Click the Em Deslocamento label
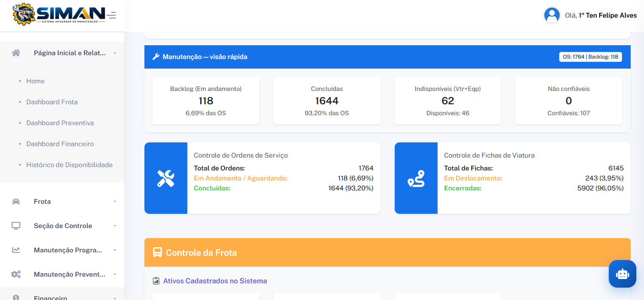The width and height of the screenshot is (644, 300). click(x=473, y=178)
